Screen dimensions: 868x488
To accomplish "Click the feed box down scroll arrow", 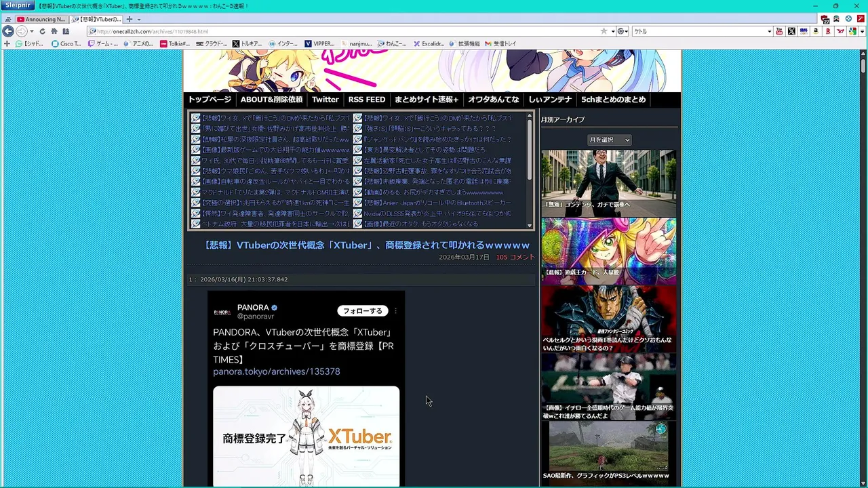I will tap(530, 225).
